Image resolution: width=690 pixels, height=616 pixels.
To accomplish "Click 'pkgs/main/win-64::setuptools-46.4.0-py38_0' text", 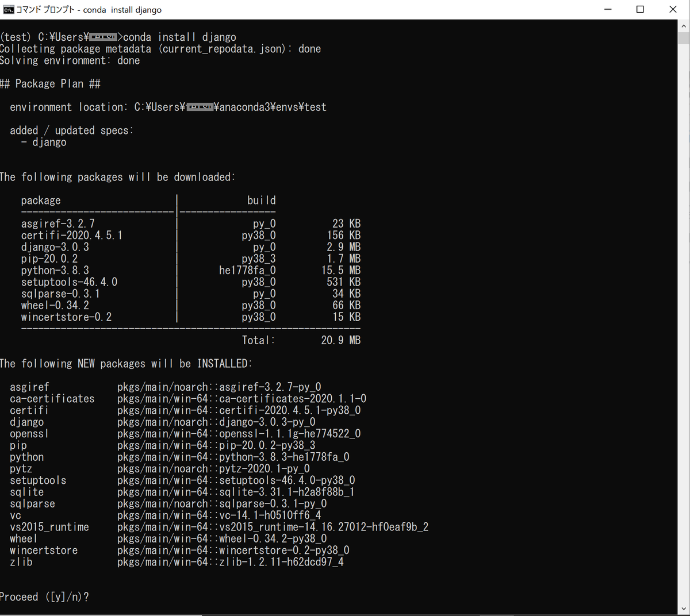I will click(x=236, y=480).
